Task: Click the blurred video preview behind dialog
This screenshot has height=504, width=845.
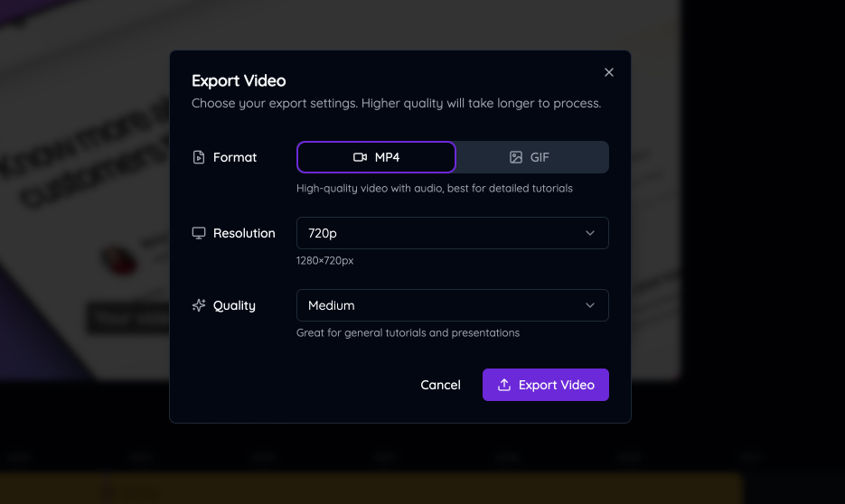Action: click(81, 181)
